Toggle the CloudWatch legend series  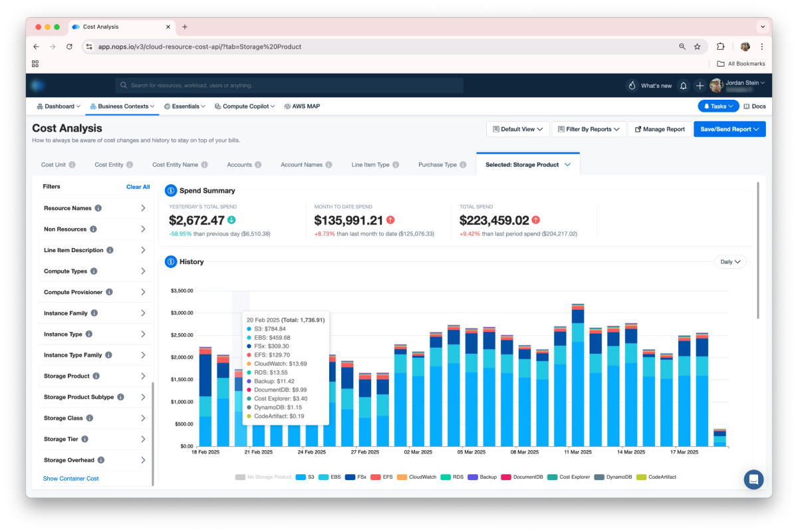(416, 477)
